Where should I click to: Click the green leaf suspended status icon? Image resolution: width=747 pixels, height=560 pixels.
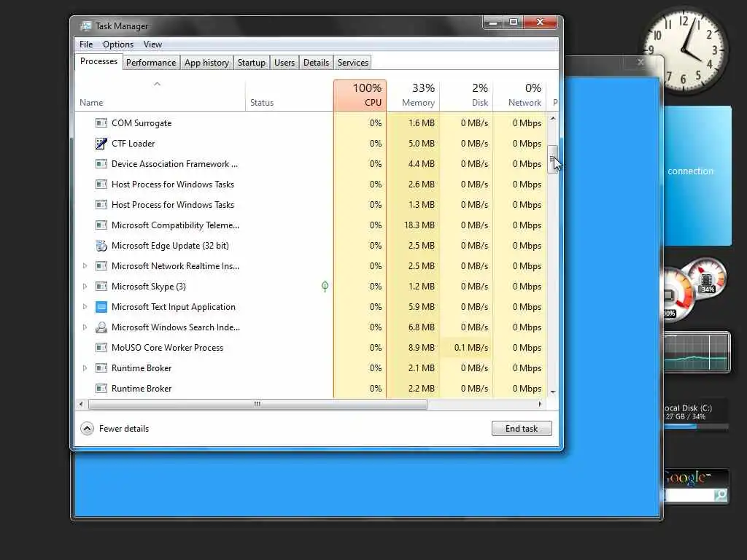coord(325,286)
